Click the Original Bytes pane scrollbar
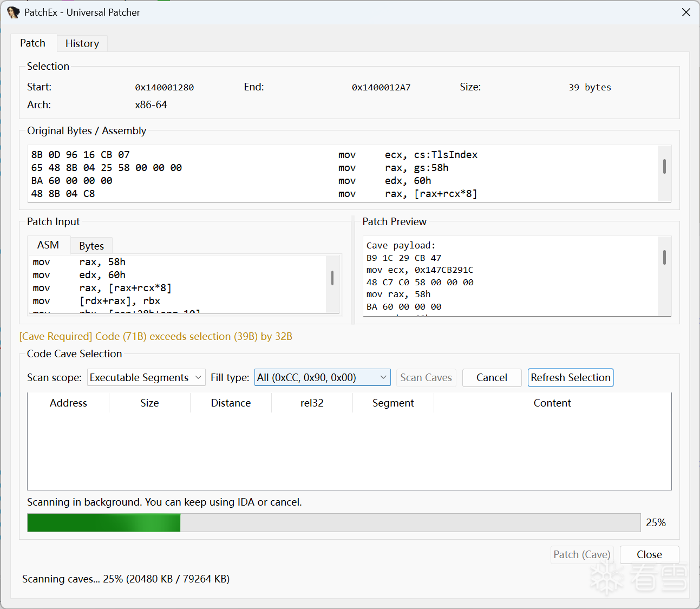Image resolution: width=700 pixels, height=609 pixels. pos(664,167)
